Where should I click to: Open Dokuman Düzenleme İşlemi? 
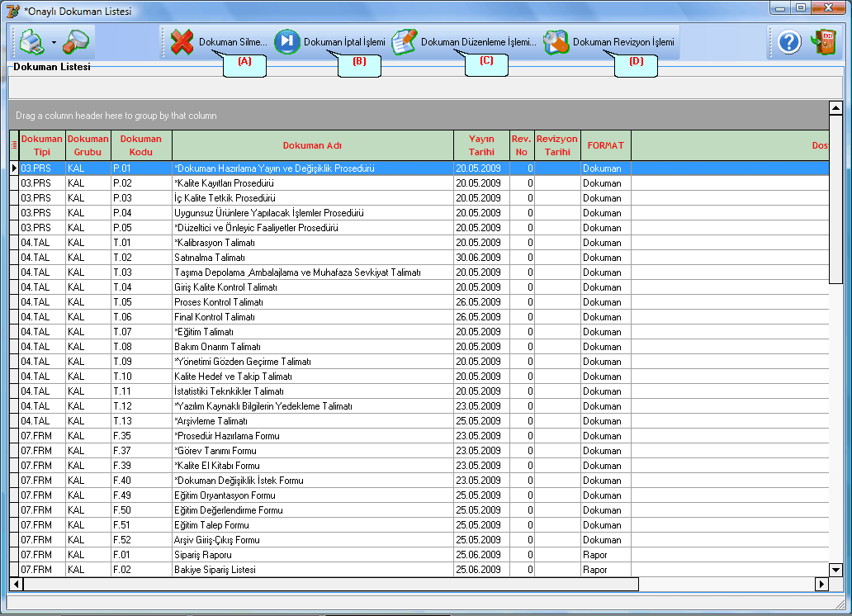(x=479, y=42)
